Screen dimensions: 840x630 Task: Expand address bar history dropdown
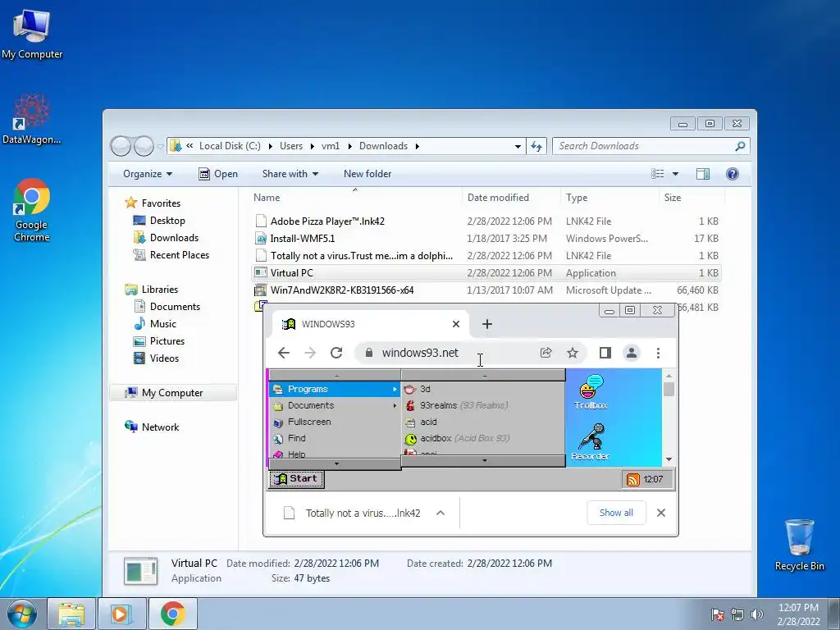point(518,146)
